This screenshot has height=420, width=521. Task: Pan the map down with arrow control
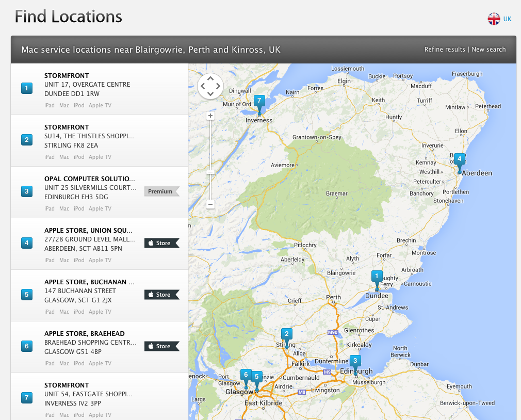click(210, 94)
